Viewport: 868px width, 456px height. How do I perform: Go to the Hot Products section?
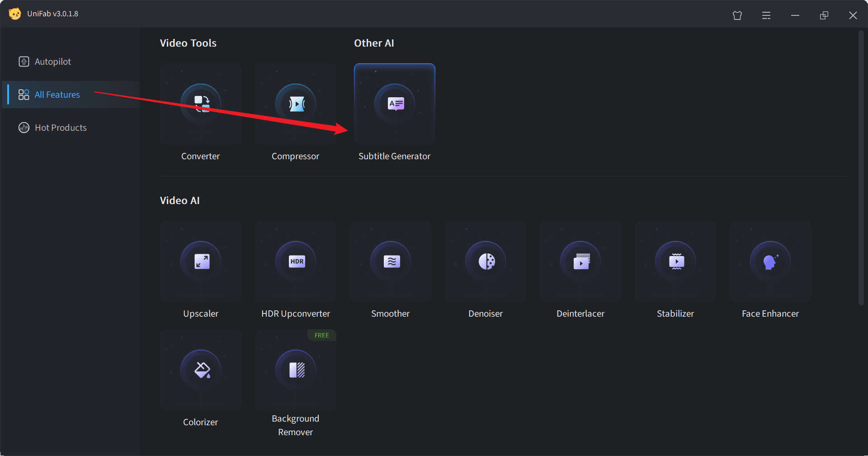(x=71, y=128)
